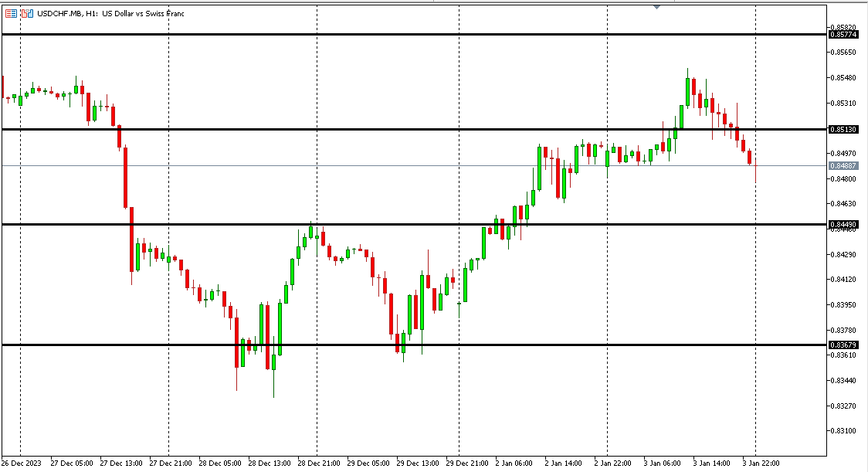
Task: Click the 0.83440 price scale label
Action: coord(843,381)
